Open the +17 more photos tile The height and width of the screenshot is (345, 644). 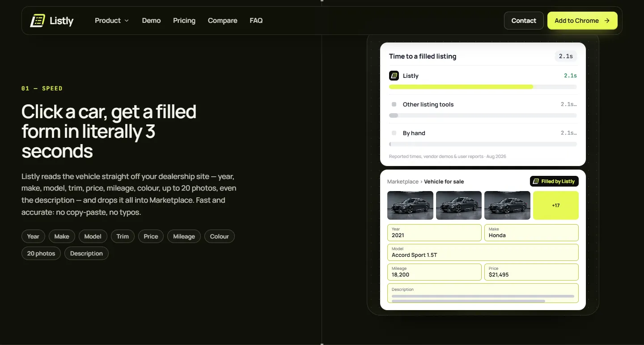556,205
